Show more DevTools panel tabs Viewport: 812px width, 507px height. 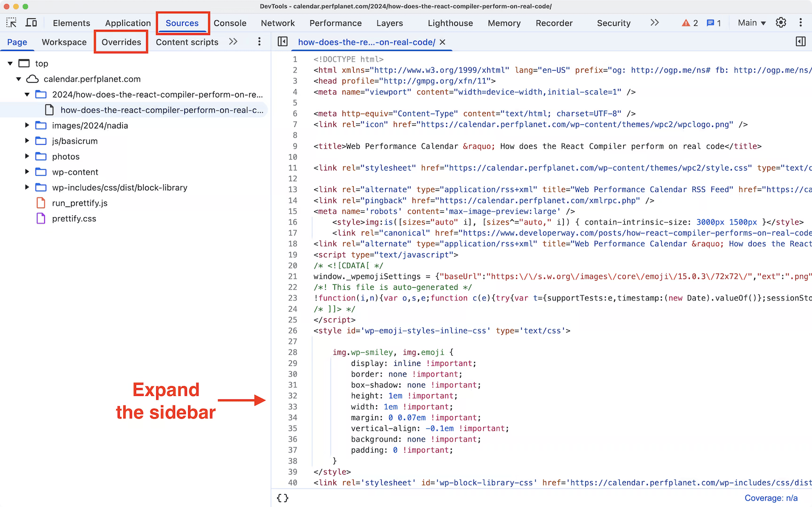point(655,23)
